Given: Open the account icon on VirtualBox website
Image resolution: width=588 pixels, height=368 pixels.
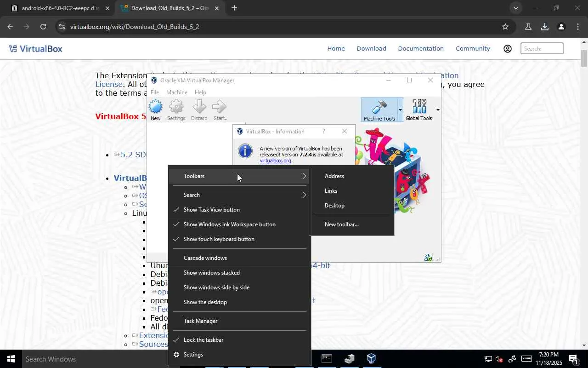Looking at the screenshot, I should coord(508,49).
